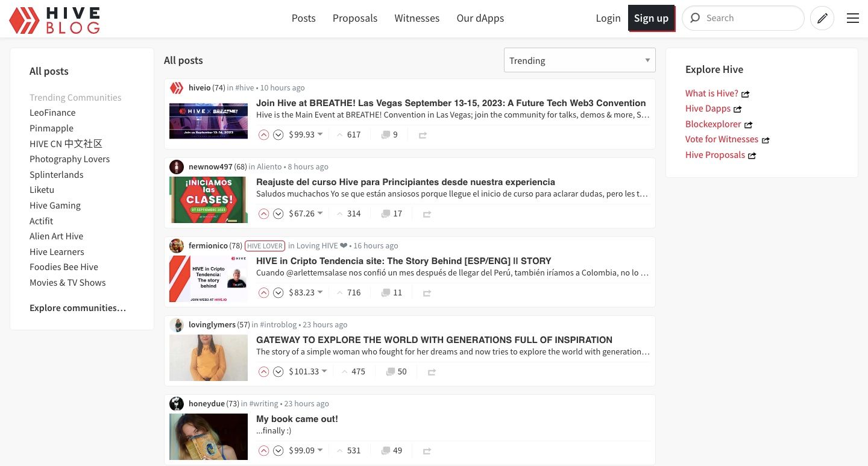Reblog the Join Hive at BREATHE post
Viewport: 868px width, 466px height.
[x=423, y=135]
